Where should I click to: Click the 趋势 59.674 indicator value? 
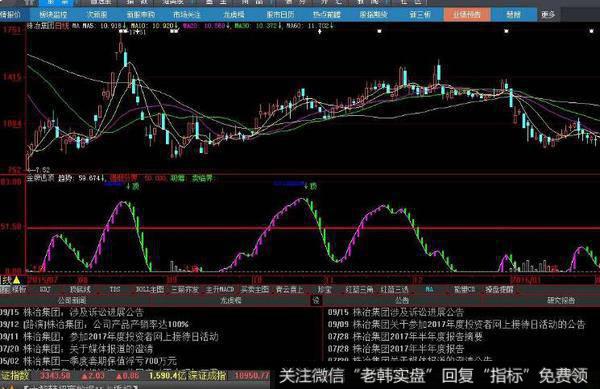tap(82, 178)
